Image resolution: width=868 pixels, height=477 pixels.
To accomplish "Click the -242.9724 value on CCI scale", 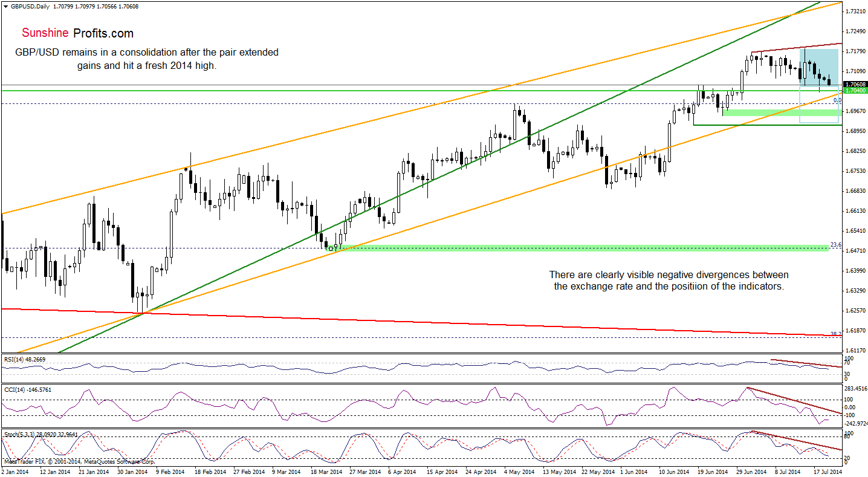I will click(856, 423).
